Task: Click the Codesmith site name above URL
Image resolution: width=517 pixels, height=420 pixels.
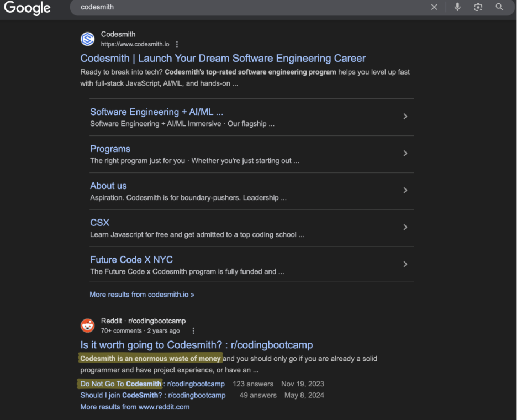Action: [x=118, y=34]
